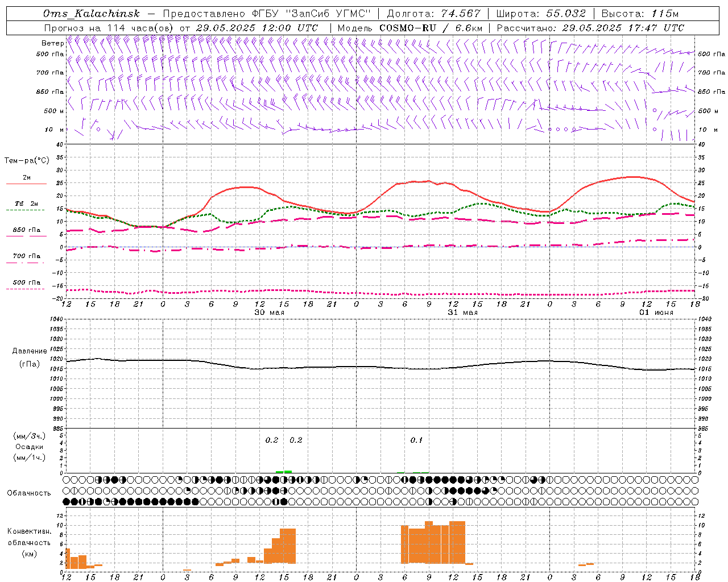728x582 pixels.
Task: Click the 0.1 precipitation value
Action: [x=416, y=440]
